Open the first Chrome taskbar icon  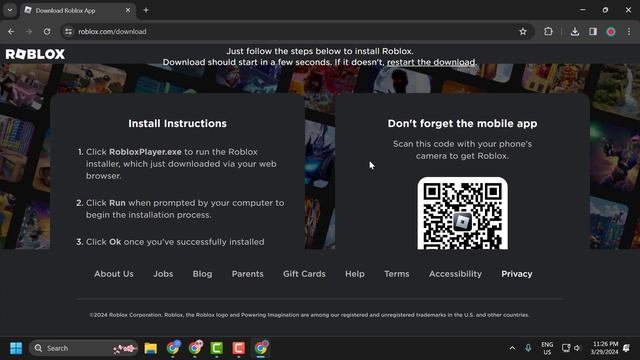[x=173, y=348]
